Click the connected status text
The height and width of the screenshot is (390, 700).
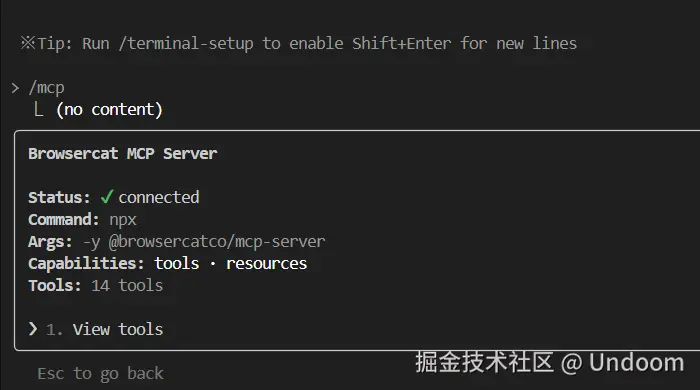pyautogui.click(x=159, y=197)
